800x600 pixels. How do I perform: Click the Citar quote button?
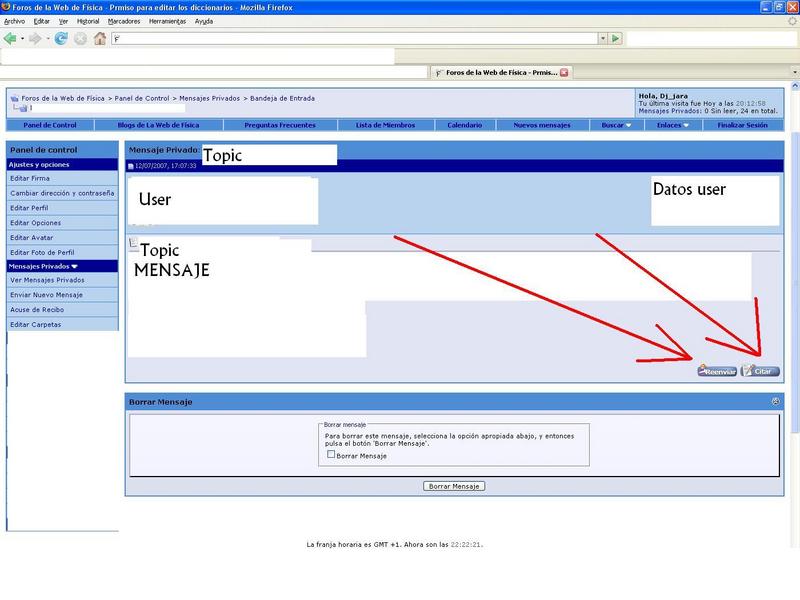760,371
